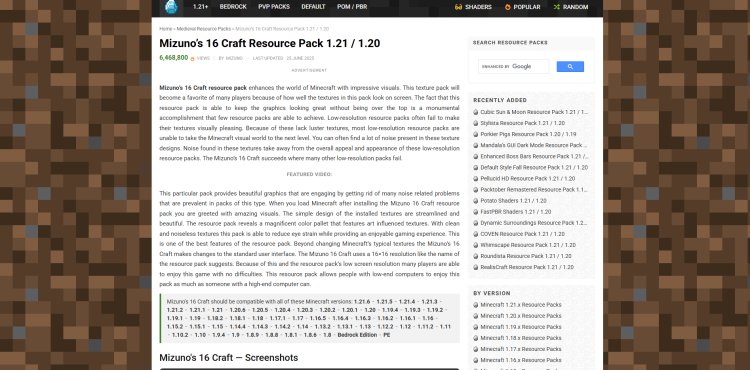Select version 1.21.6 in compatibility list
The width and height of the screenshot is (750, 370).
[x=362, y=302]
